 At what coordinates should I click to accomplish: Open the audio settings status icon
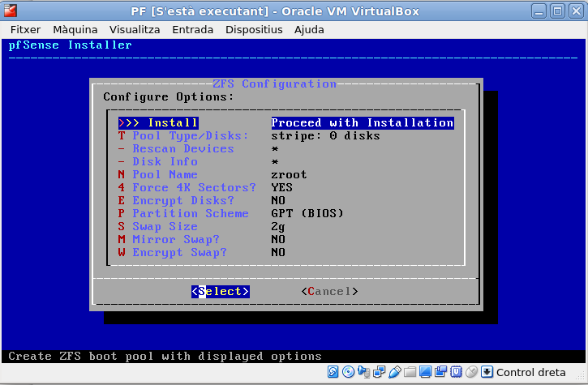pyautogui.click(x=364, y=372)
